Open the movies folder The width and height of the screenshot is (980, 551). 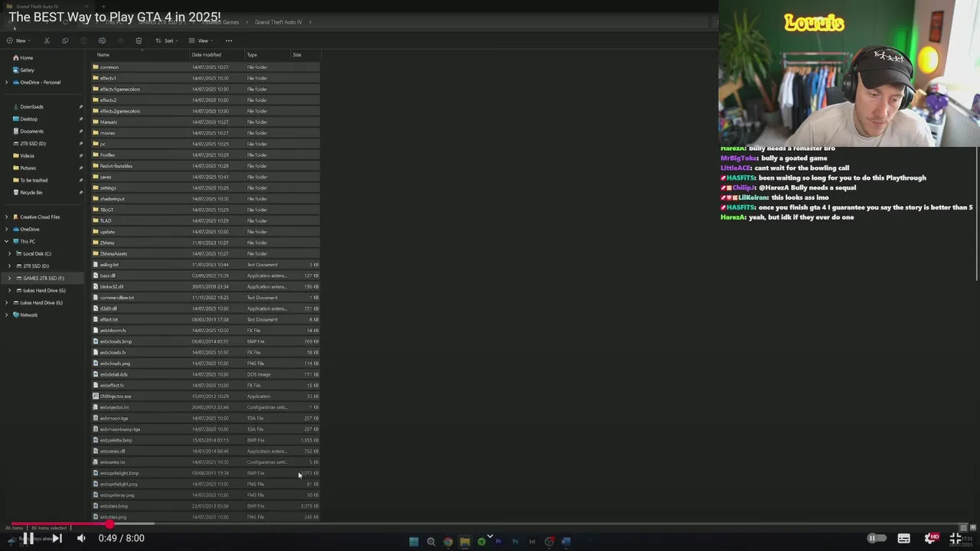coord(205,133)
